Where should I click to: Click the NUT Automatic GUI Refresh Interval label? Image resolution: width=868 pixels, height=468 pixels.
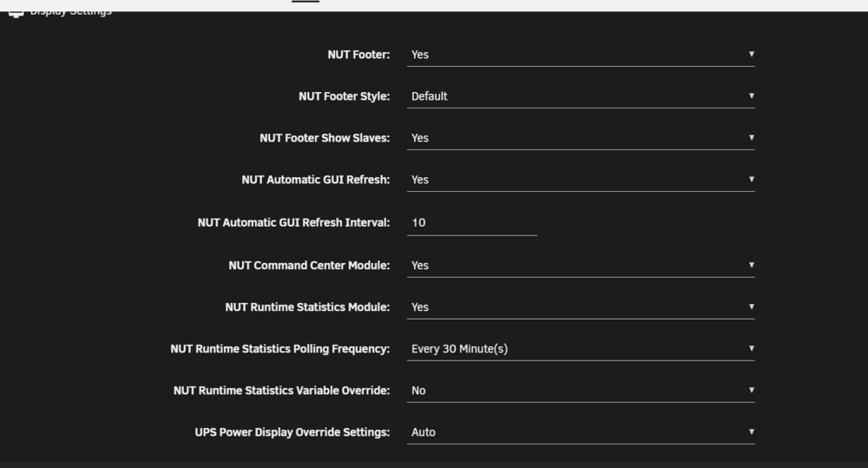point(294,222)
